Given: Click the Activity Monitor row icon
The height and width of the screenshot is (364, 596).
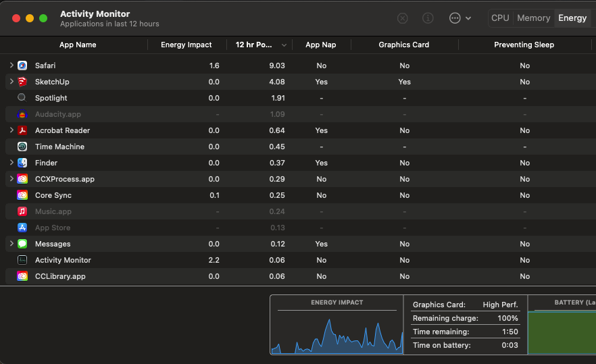Looking at the screenshot, I should click(x=22, y=260).
